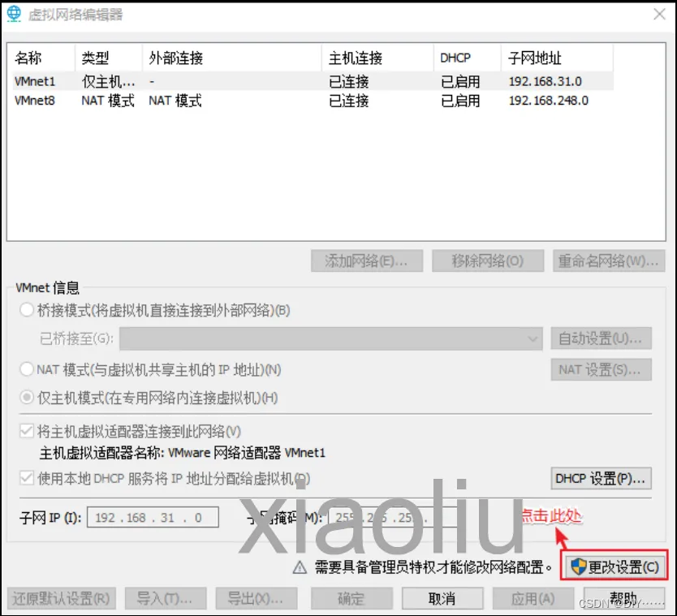Image resolution: width=677 pixels, height=616 pixels.
Task: Open 重命名网络(W)... dialog
Action: pyautogui.click(x=609, y=261)
